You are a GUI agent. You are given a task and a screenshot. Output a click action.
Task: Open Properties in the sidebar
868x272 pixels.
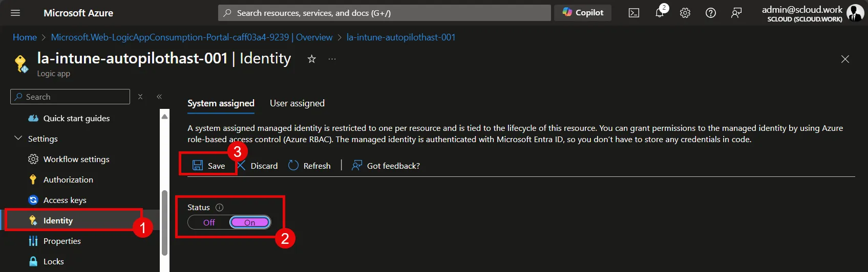tap(62, 241)
